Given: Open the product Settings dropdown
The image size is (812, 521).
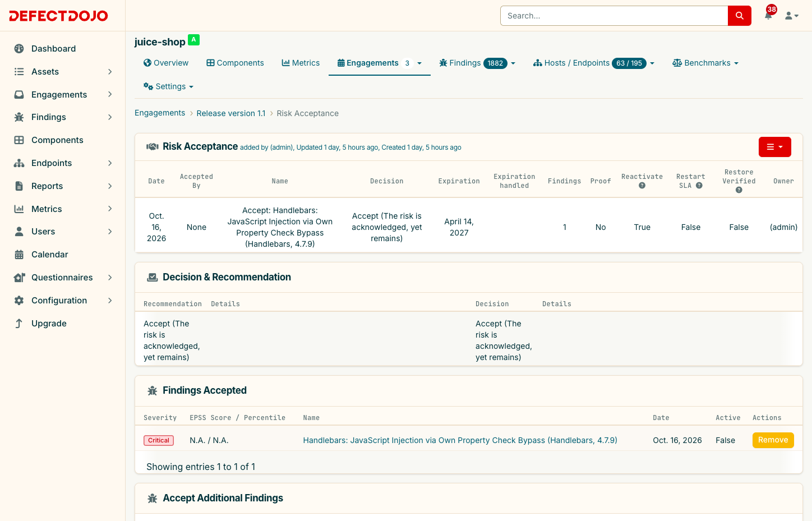Looking at the screenshot, I should click(168, 86).
